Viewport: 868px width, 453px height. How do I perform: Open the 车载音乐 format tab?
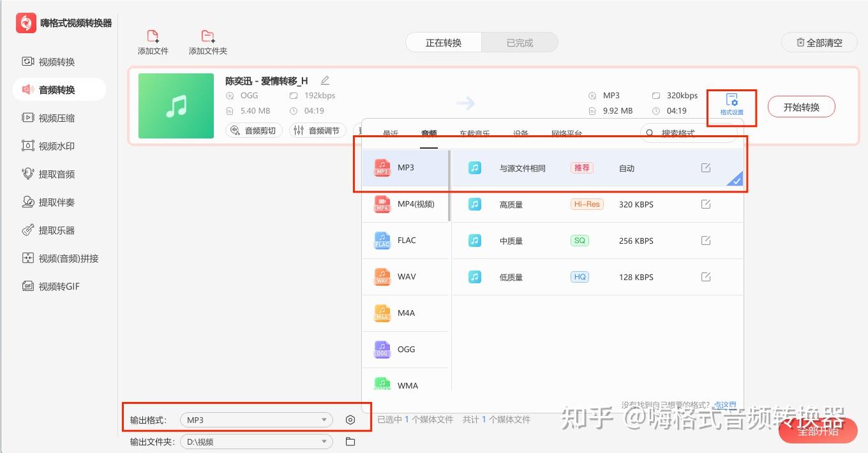click(x=475, y=134)
